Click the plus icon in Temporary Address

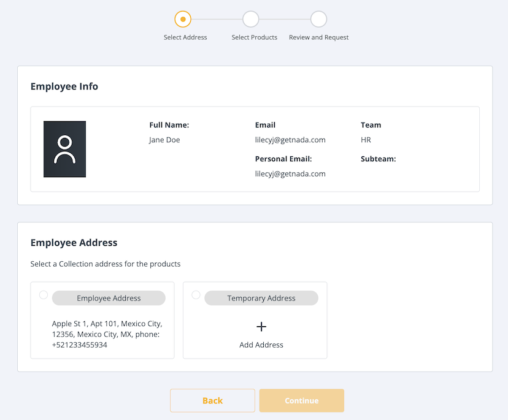261,327
